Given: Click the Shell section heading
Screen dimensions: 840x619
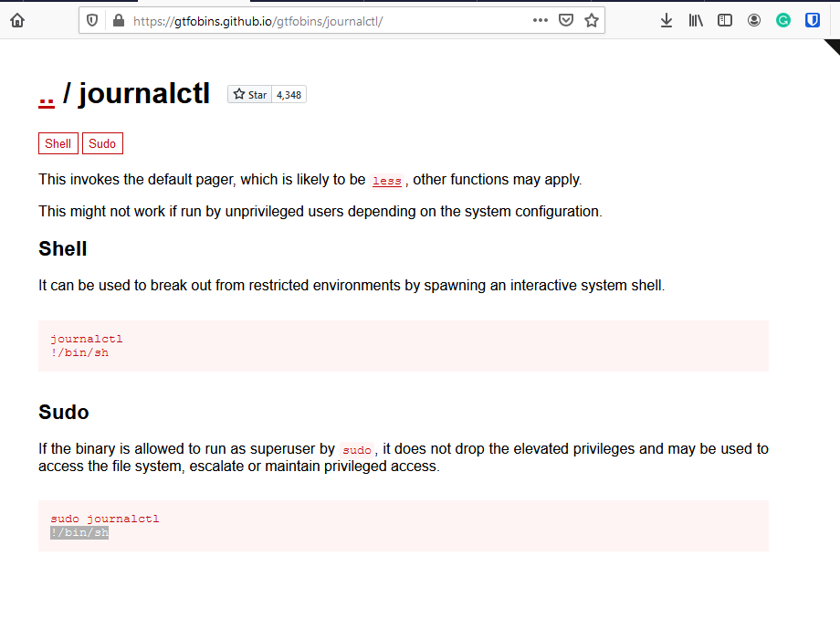Looking at the screenshot, I should [63, 249].
